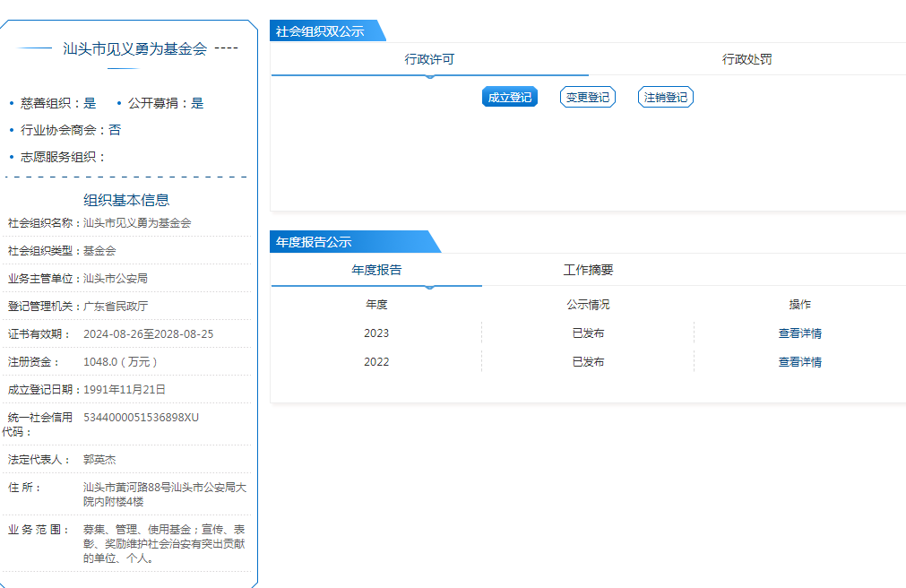Show the 注销登记 records

coord(665,97)
